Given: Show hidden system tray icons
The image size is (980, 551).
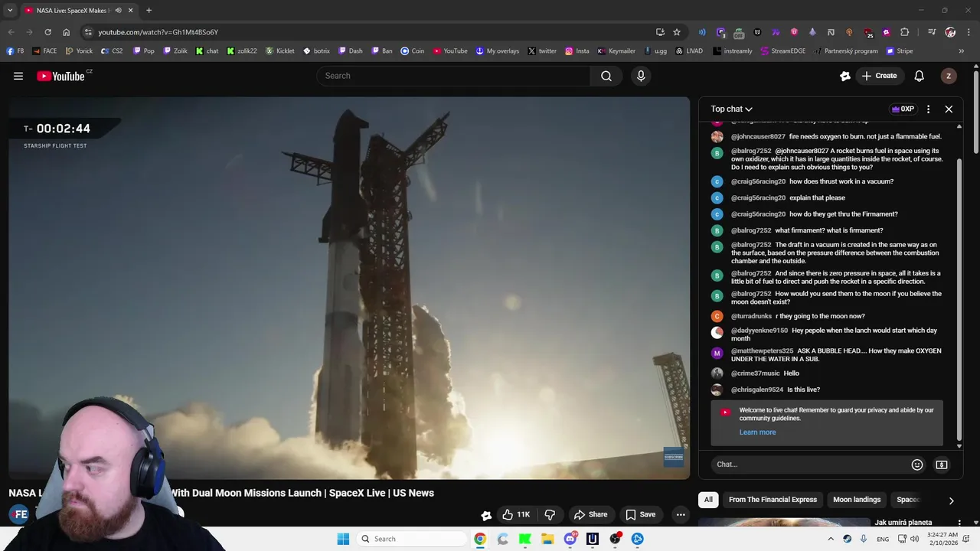Looking at the screenshot, I should coord(831,539).
